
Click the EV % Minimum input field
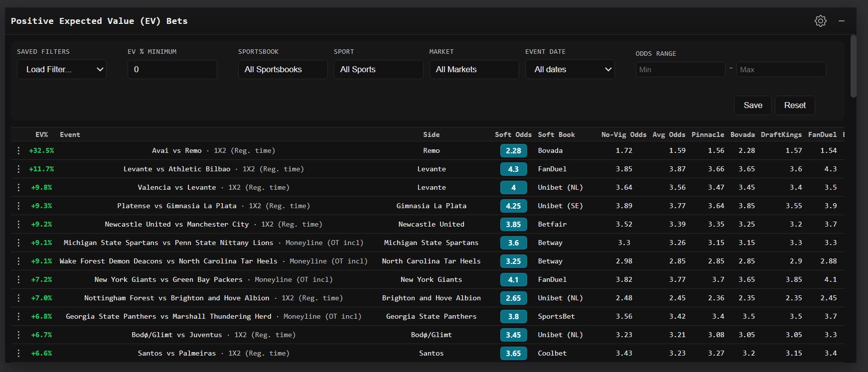pos(172,69)
